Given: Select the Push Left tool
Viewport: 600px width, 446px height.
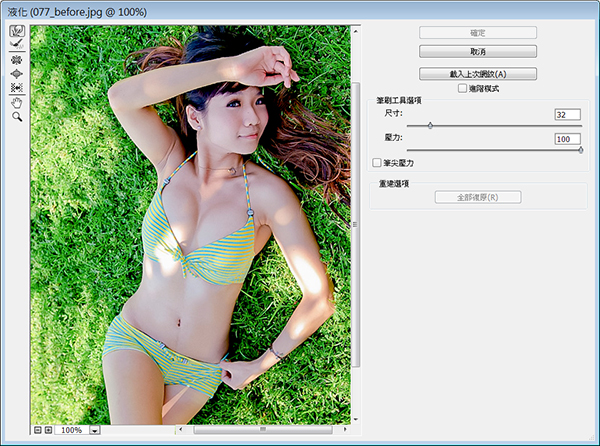Looking at the screenshot, I should (17, 88).
